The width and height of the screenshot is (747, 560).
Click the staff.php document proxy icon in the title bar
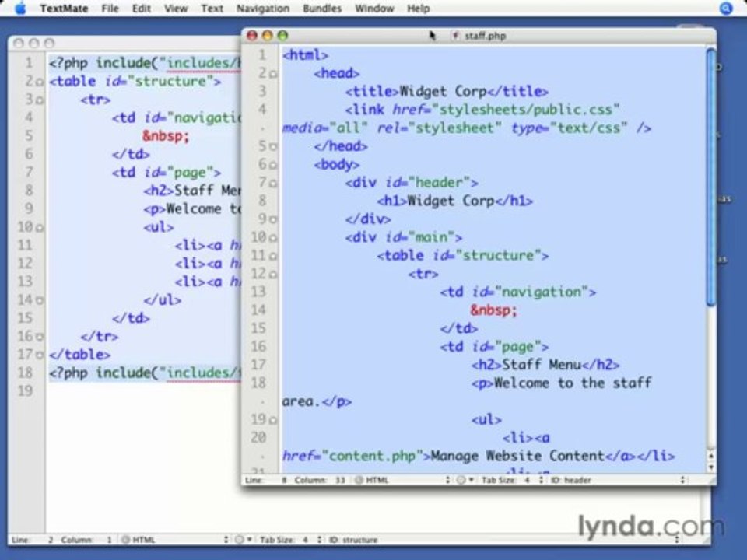[x=455, y=36]
